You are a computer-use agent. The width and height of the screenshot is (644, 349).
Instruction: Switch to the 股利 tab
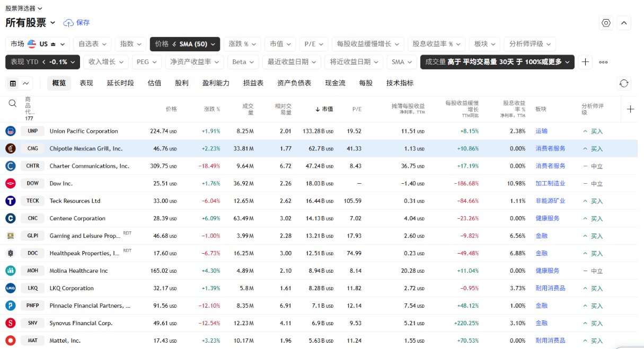[x=181, y=83]
